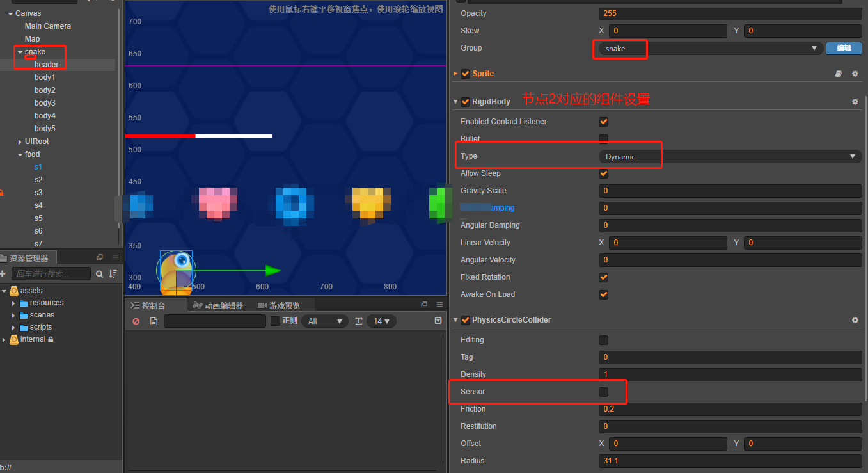The height and width of the screenshot is (473, 868).
Task: Click the scripts folder icon
Action: point(24,328)
